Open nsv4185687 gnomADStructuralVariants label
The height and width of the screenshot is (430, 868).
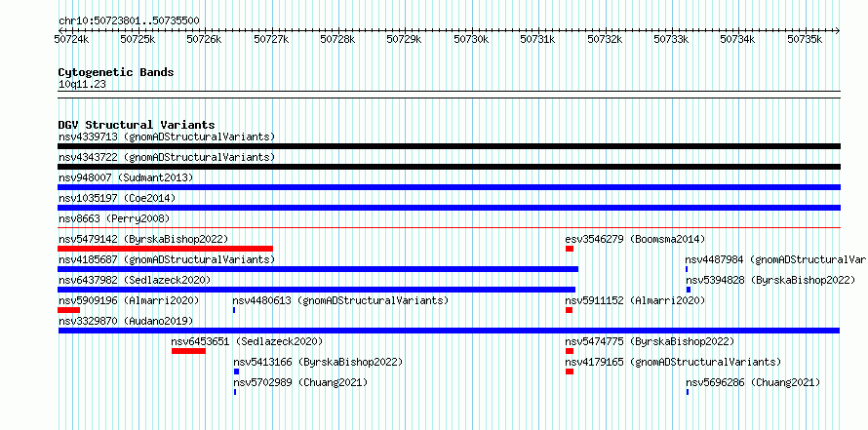click(167, 259)
